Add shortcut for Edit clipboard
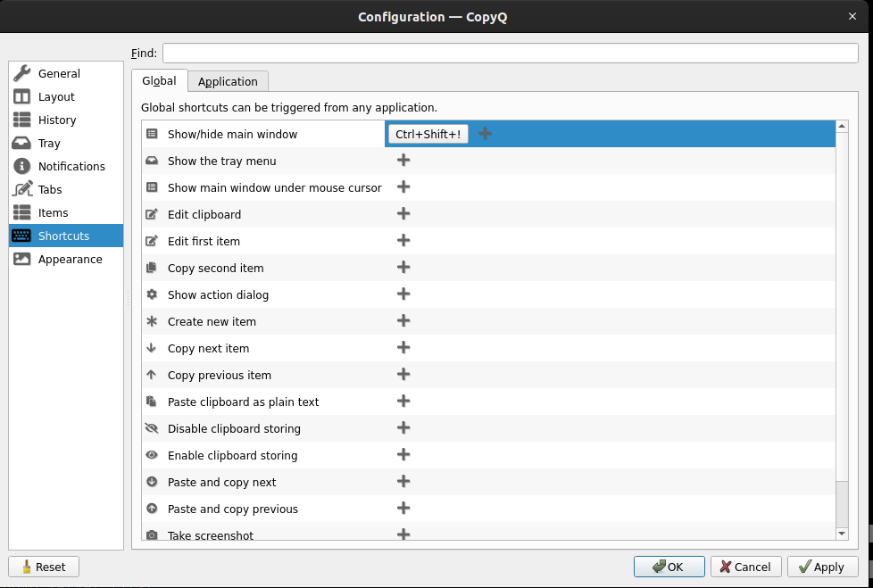The image size is (873, 588). [403, 213]
